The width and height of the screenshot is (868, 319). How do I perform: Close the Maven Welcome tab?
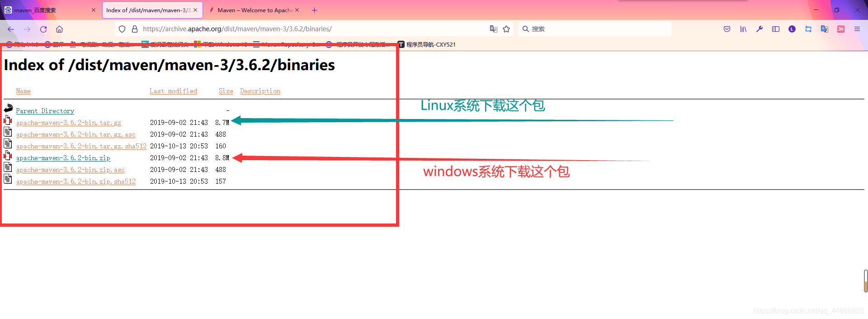coord(297,10)
